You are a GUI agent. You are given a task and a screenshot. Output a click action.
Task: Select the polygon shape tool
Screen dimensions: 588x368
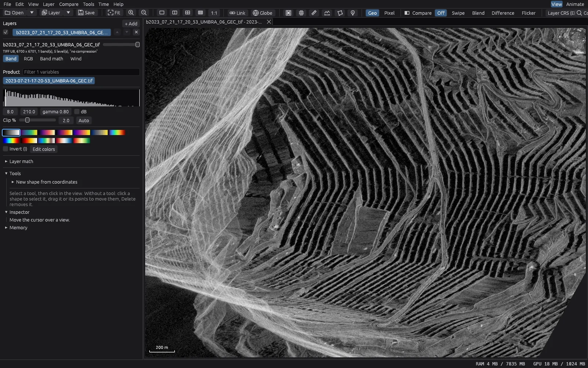(x=340, y=13)
